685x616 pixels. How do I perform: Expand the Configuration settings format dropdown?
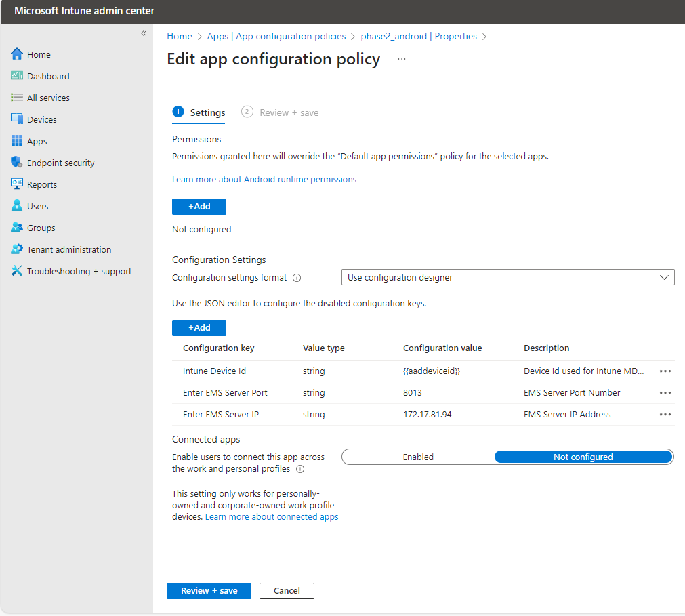click(x=507, y=277)
